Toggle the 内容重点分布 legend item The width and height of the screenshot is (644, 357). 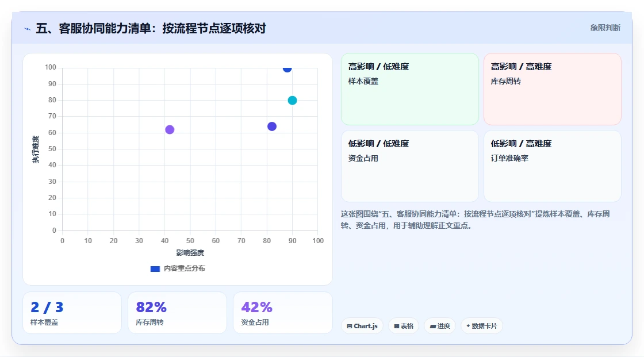tap(178, 268)
